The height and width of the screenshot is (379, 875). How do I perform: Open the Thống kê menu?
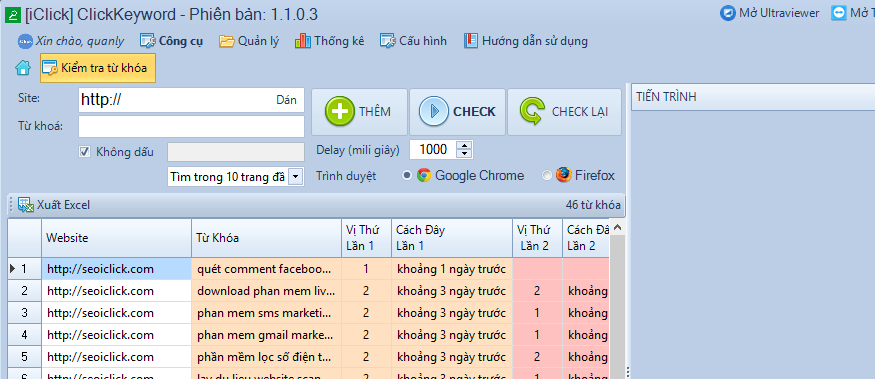click(x=330, y=41)
